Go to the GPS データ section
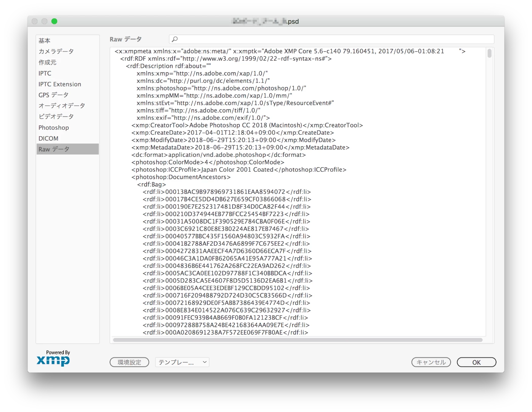Viewport: 532px width, 412px height. coord(68,95)
